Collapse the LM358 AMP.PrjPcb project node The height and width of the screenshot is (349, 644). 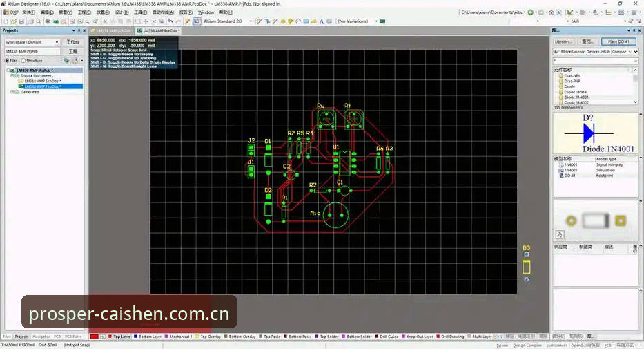(8, 70)
